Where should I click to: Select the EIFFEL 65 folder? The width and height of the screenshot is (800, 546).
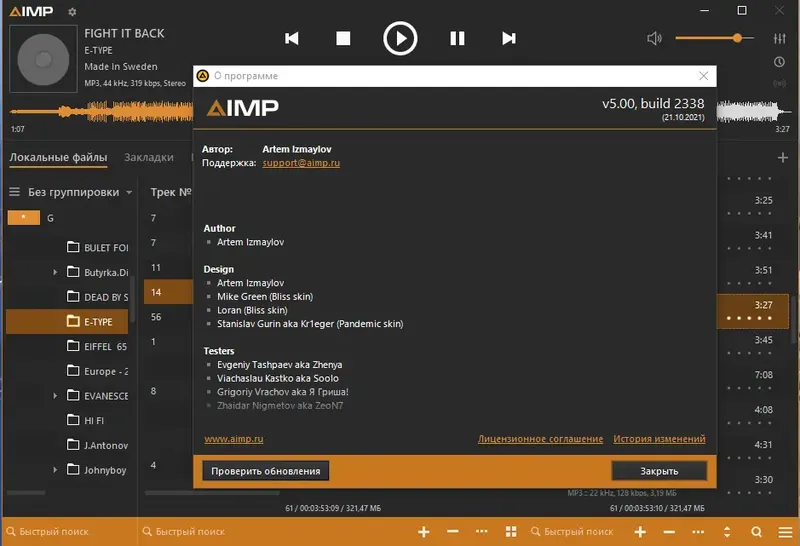tap(97, 346)
